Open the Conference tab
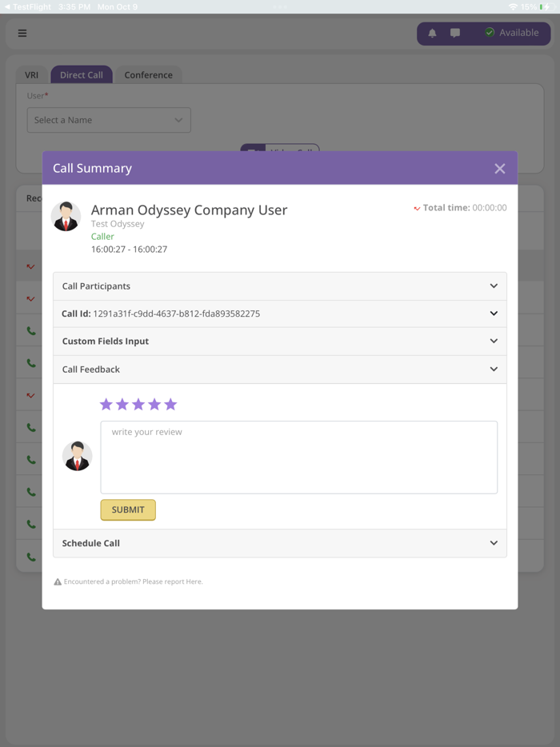This screenshot has height=747, width=560. tap(148, 75)
